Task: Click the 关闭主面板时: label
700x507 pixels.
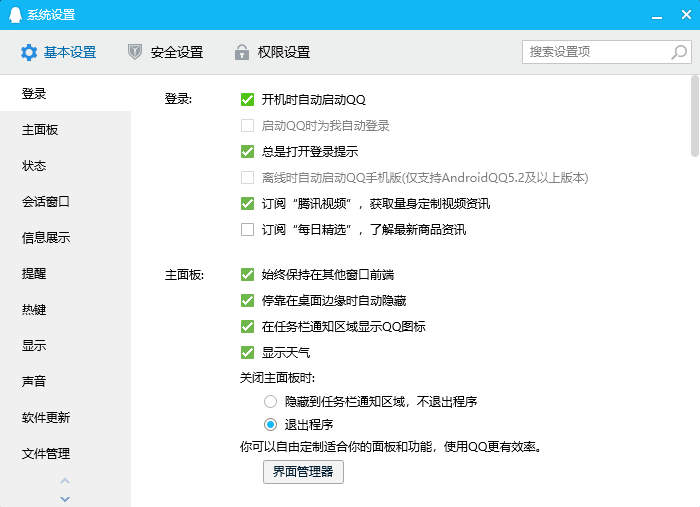Action: click(277, 378)
